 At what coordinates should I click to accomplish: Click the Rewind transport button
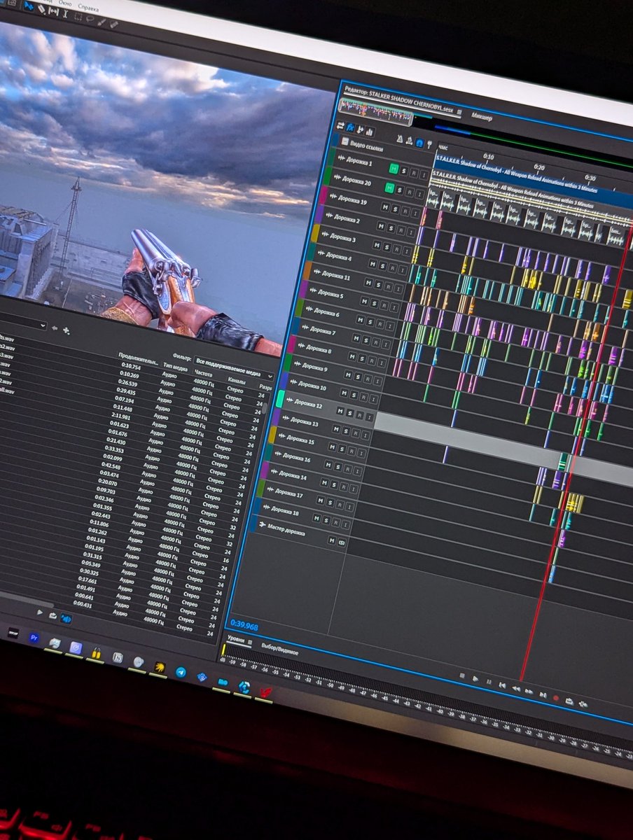(516, 689)
